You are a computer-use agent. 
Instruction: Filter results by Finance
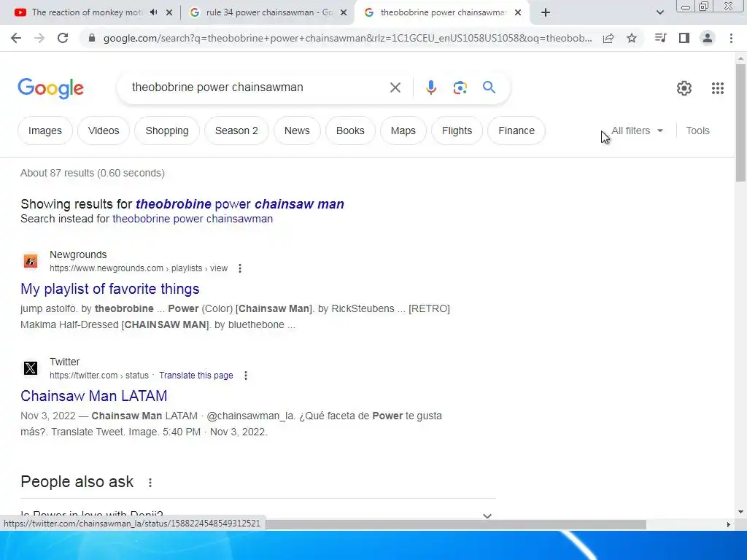516,131
